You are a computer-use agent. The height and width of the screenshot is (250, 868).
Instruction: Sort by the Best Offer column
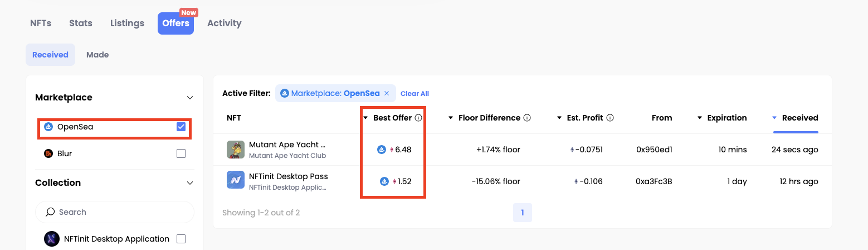click(x=392, y=118)
